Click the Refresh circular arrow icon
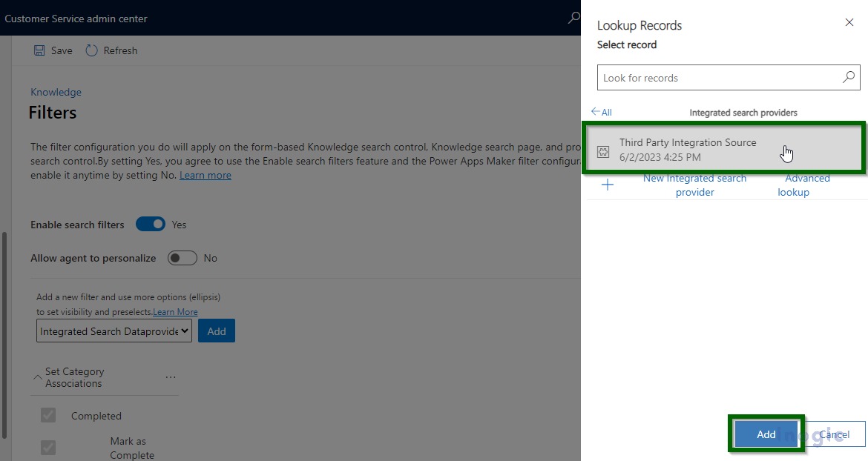 pyautogui.click(x=91, y=50)
